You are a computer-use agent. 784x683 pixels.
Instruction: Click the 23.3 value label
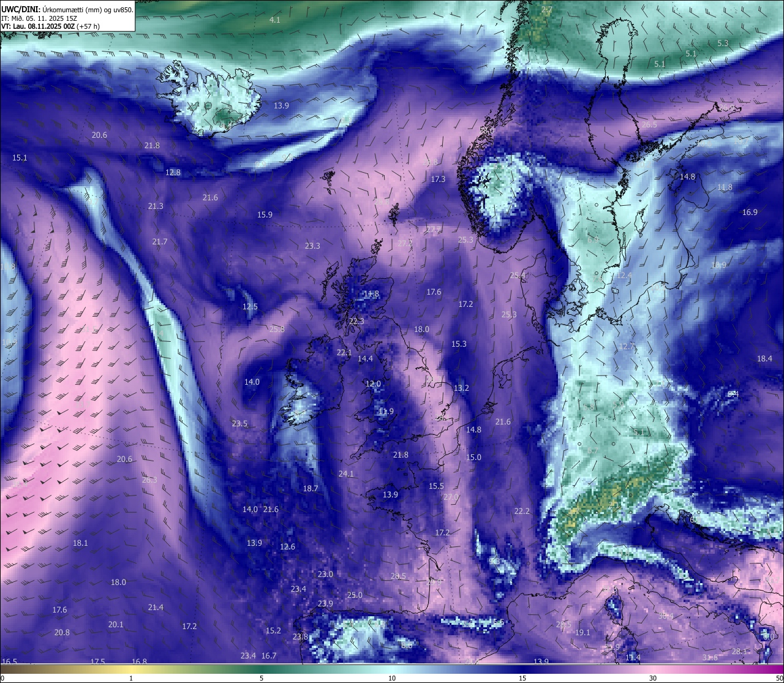click(312, 246)
